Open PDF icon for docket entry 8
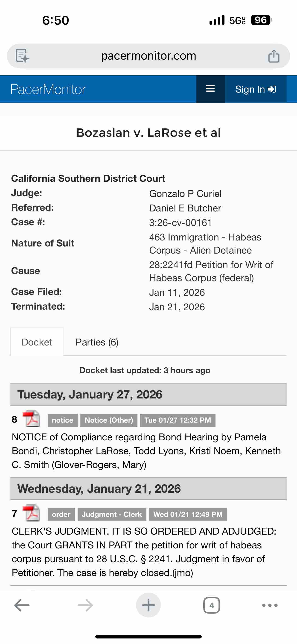The height and width of the screenshot is (644, 297). (x=31, y=419)
